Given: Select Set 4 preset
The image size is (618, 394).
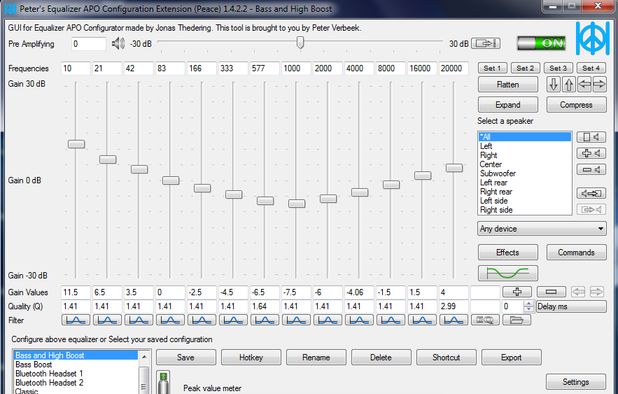Looking at the screenshot, I should 591,68.
